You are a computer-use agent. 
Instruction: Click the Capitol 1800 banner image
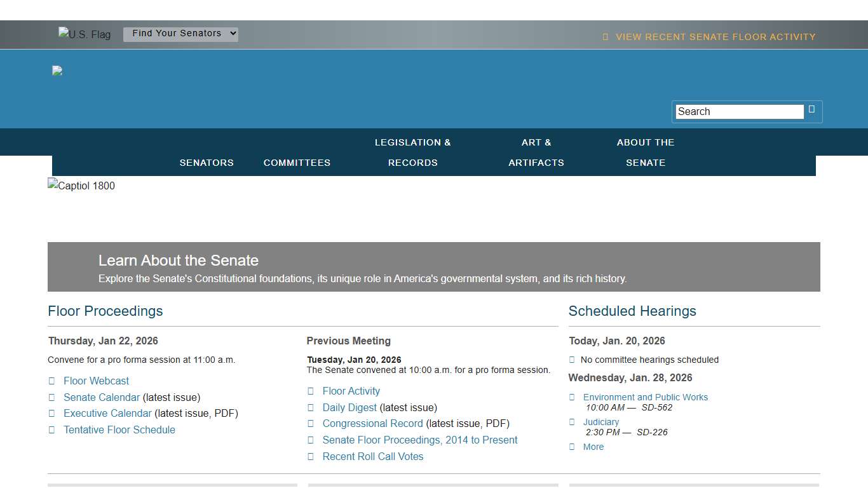81,186
